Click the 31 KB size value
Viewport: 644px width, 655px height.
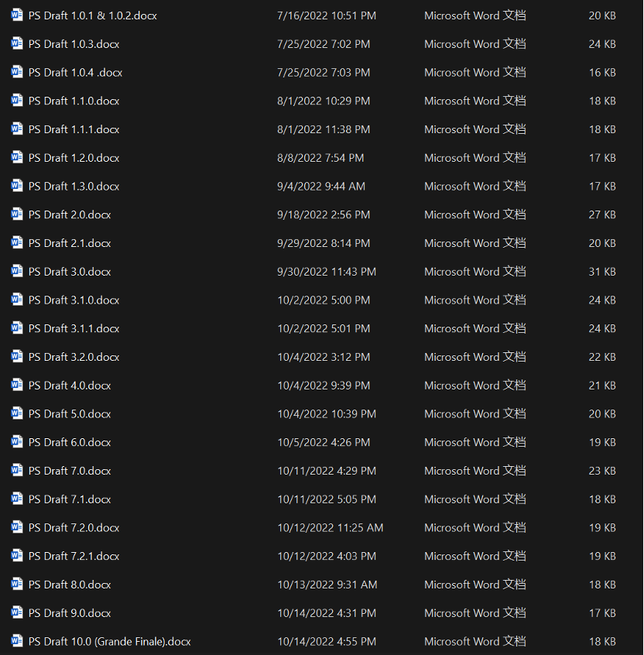tap(602, 272)
